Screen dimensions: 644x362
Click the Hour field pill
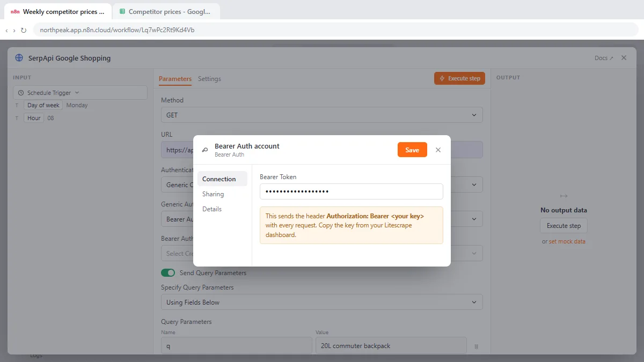34,118
